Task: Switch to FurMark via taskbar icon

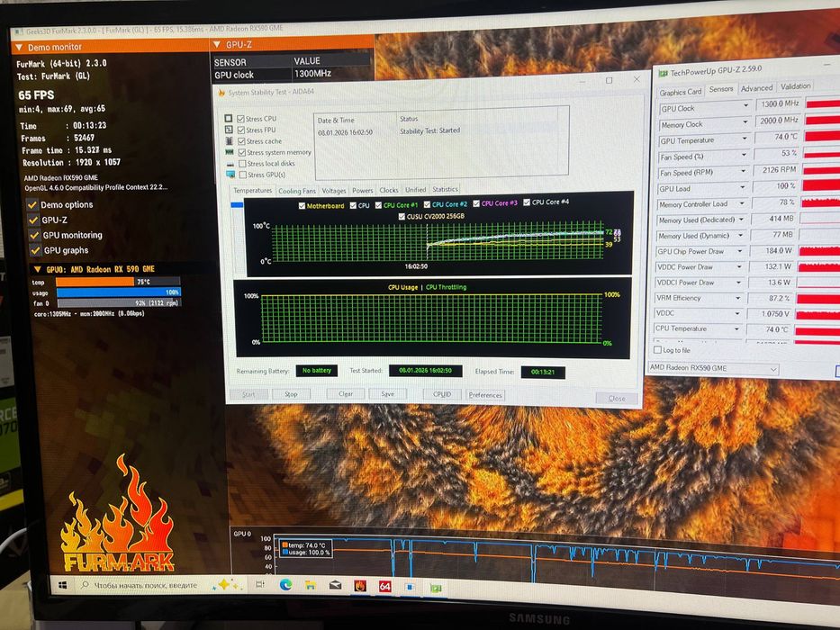Action: 360,586
